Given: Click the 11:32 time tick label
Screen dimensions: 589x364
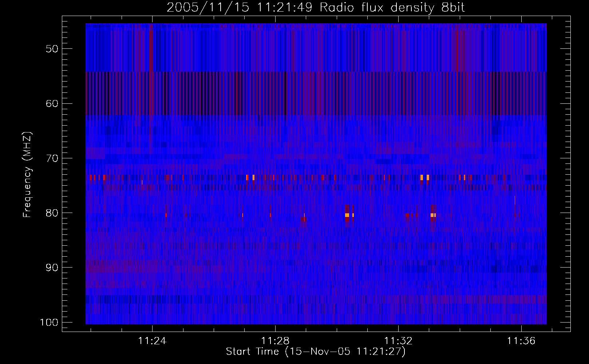Looking at the screenshot, I should click(x=399, y=341).
